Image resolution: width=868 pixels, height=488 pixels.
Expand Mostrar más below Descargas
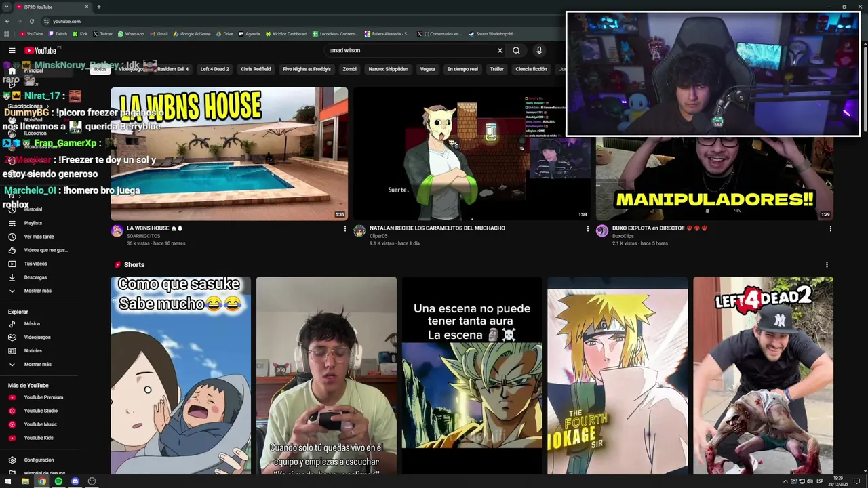pyautogui.click(x=38, y=291)
